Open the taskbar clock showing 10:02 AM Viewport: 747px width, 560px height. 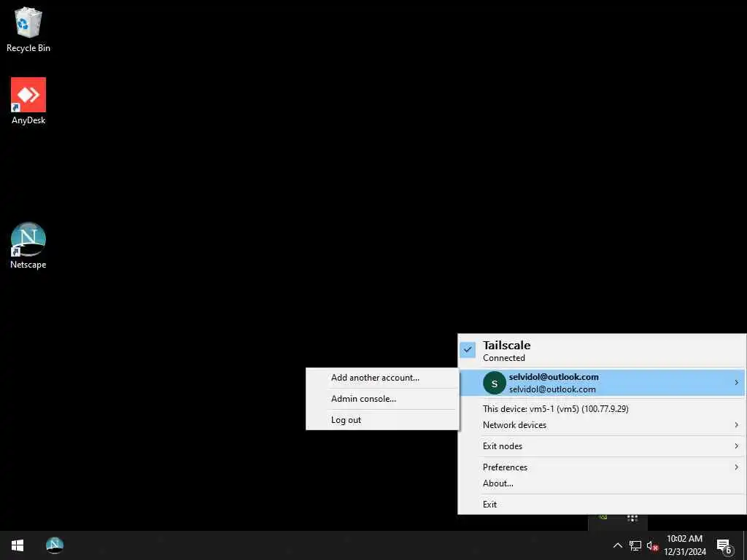(x=684, y=545)
